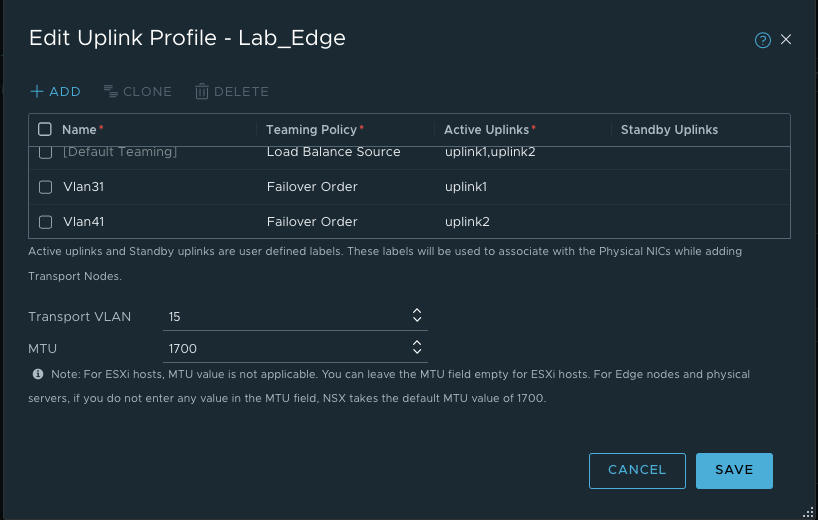This screenshot has width=818, height=520.
Task: Check the Vlan41 row checkbox
Action: (x=45, y=222)
